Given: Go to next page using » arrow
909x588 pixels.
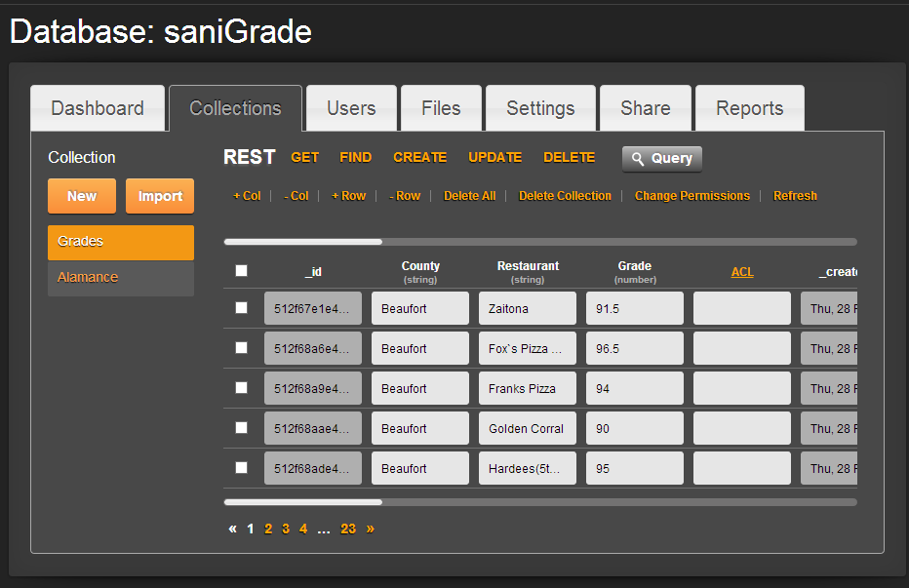Looking at the screenshot, I should pos(370,529).
